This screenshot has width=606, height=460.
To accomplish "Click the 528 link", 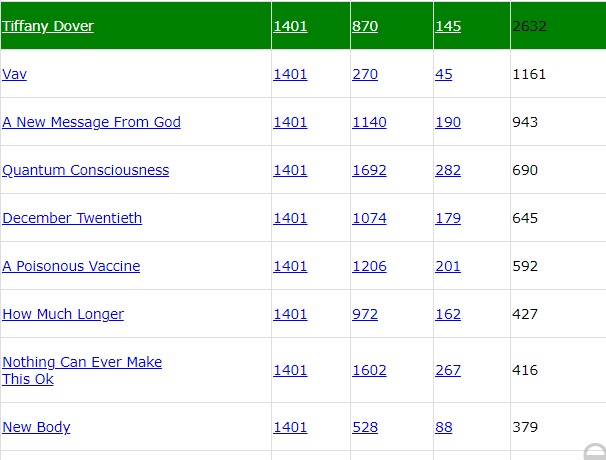I will point(365,427).
